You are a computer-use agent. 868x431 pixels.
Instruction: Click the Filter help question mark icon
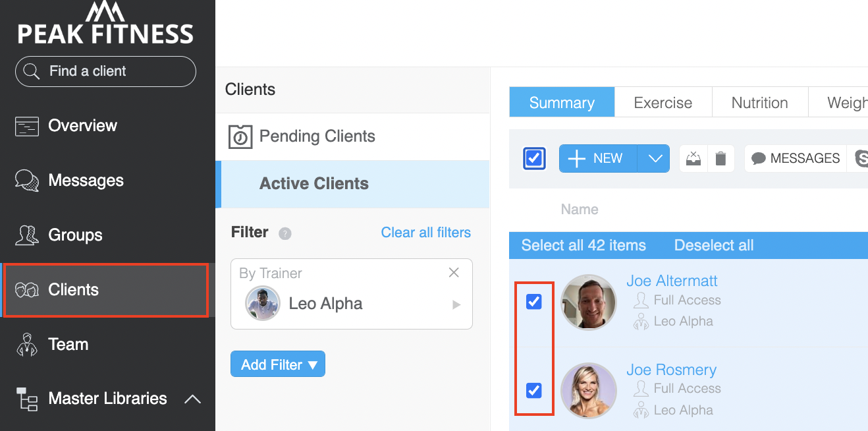point(285,233)
